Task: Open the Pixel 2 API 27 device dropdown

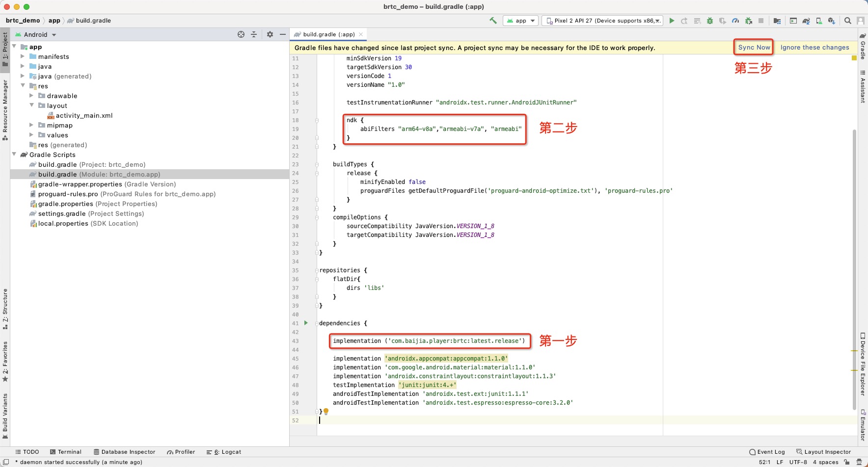Action: coord(602,21)
